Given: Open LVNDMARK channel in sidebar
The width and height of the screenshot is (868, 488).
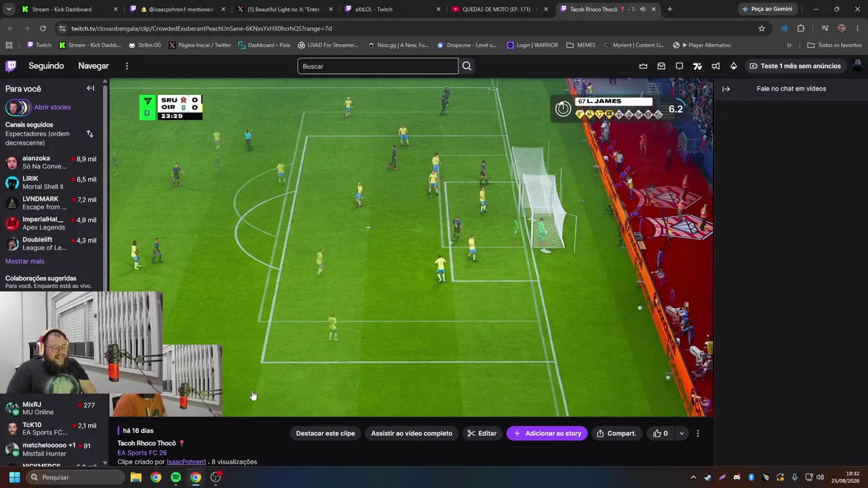Looking at the screenshot, I should (x=52, y=203).
